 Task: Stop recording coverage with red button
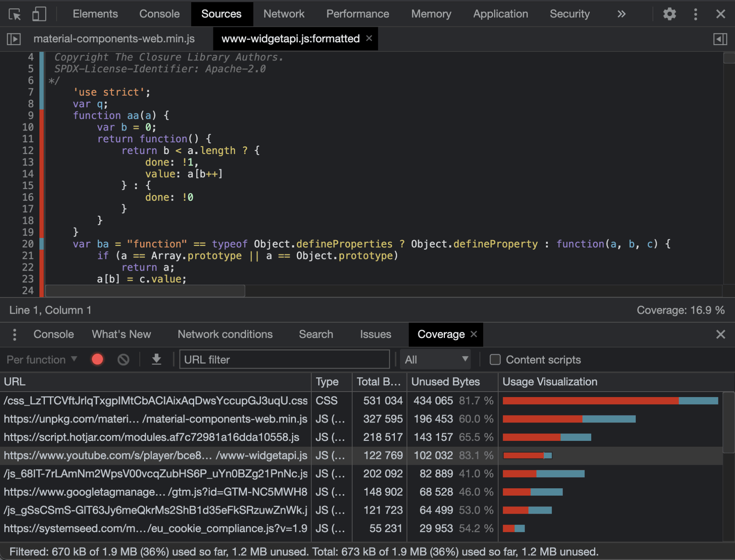(97, 359)
